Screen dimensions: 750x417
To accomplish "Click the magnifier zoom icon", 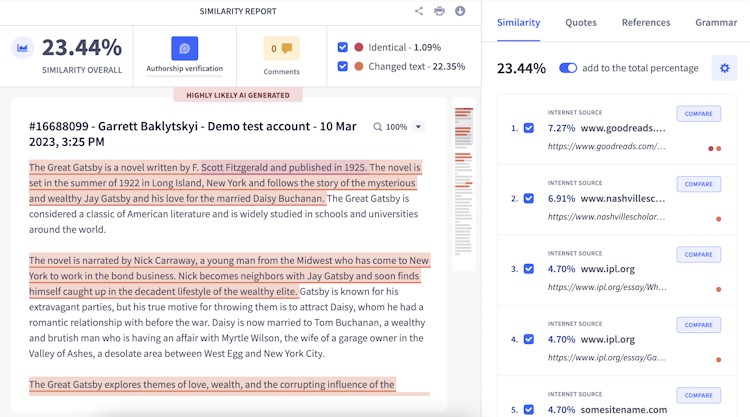I will pos(377,127).
